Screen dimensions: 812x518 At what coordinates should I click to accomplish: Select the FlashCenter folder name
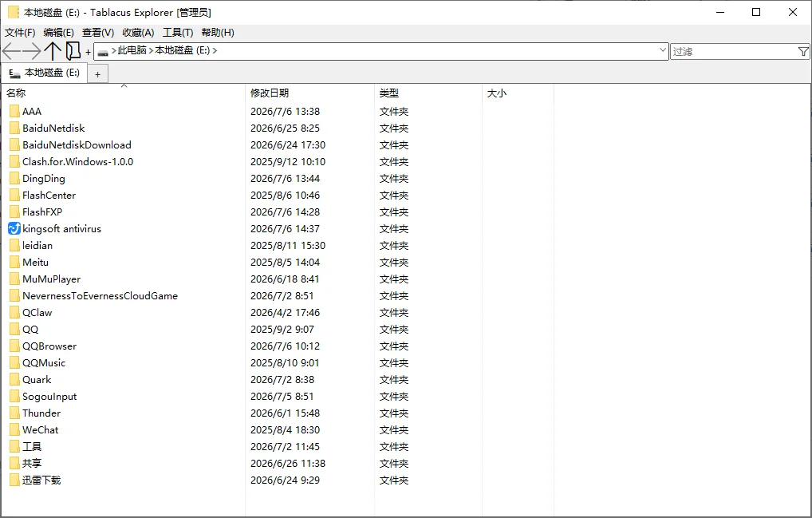click(x=49, y=196)
